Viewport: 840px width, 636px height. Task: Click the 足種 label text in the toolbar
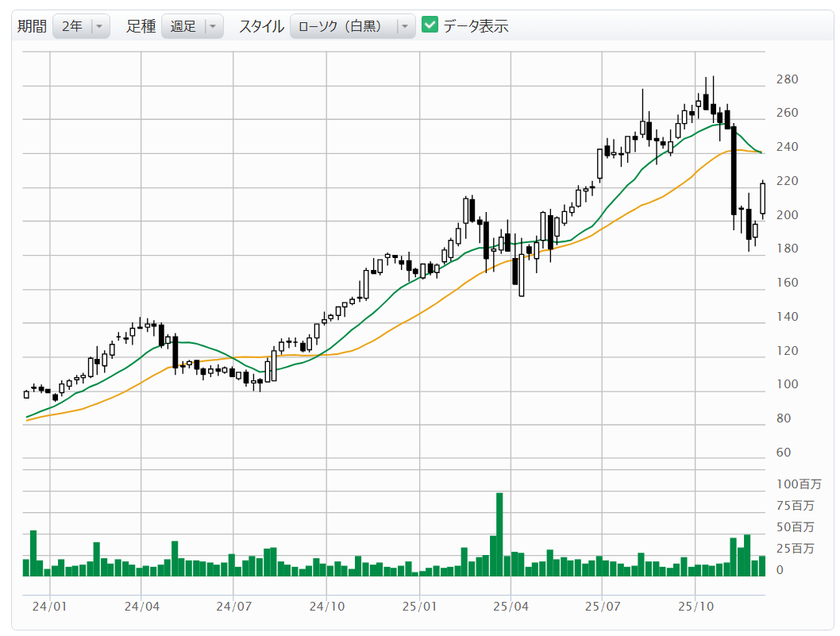click(x=141, y=26)
